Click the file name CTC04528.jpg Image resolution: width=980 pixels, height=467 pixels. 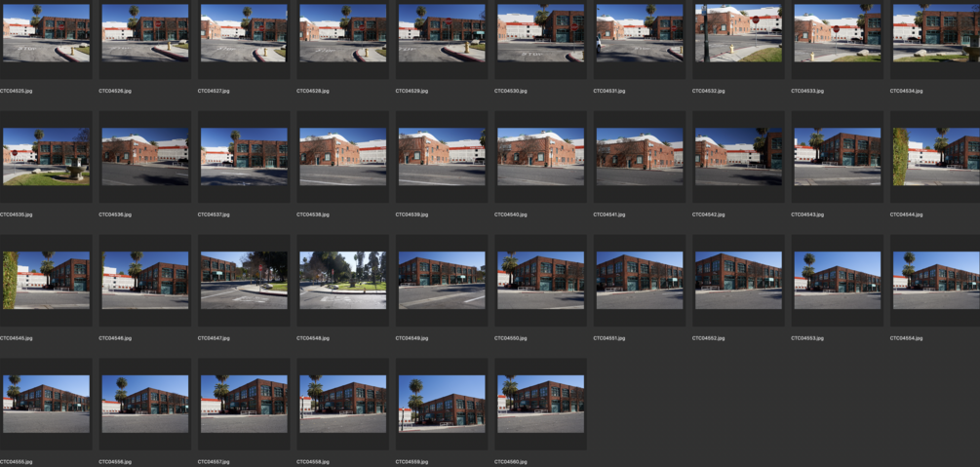[313, 91]
